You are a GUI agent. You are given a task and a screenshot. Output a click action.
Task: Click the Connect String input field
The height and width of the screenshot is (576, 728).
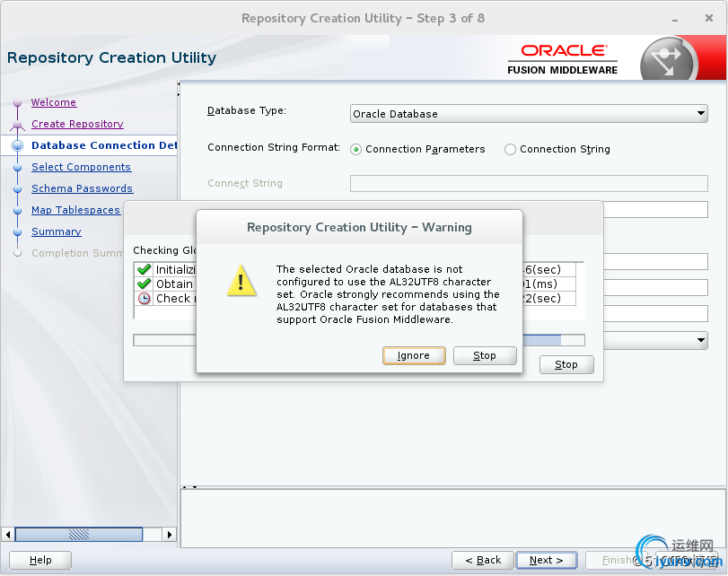tap(529, 183)
